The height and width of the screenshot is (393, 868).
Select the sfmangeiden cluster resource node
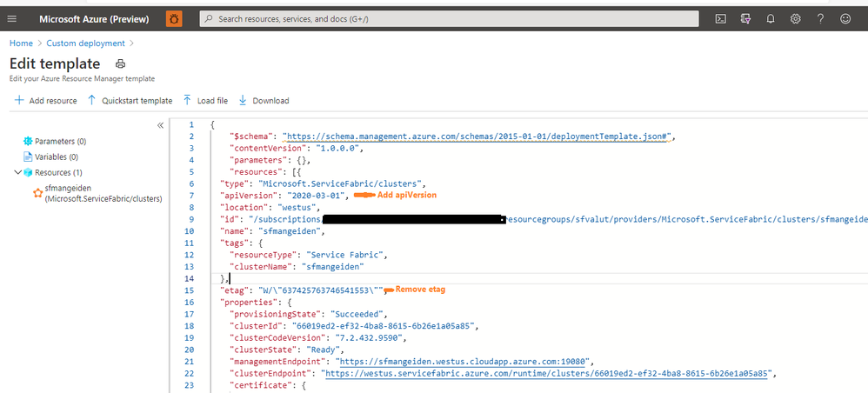click(103, 193)
